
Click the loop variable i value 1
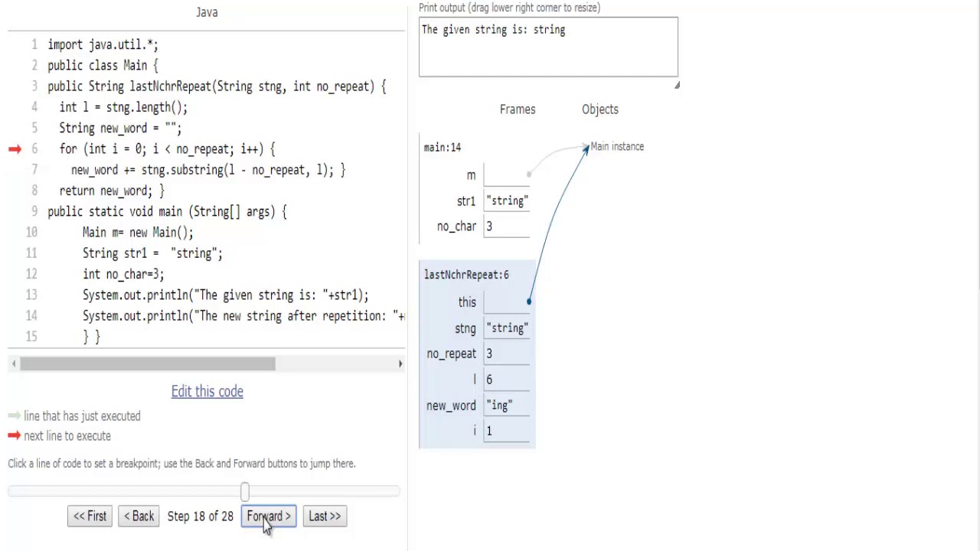(489, 431)
